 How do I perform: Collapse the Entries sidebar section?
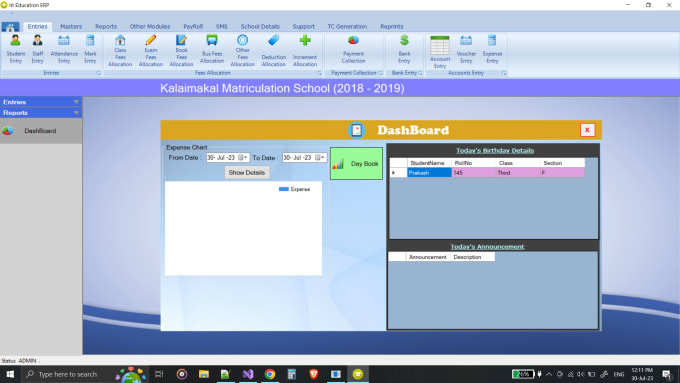pos(76,102)
